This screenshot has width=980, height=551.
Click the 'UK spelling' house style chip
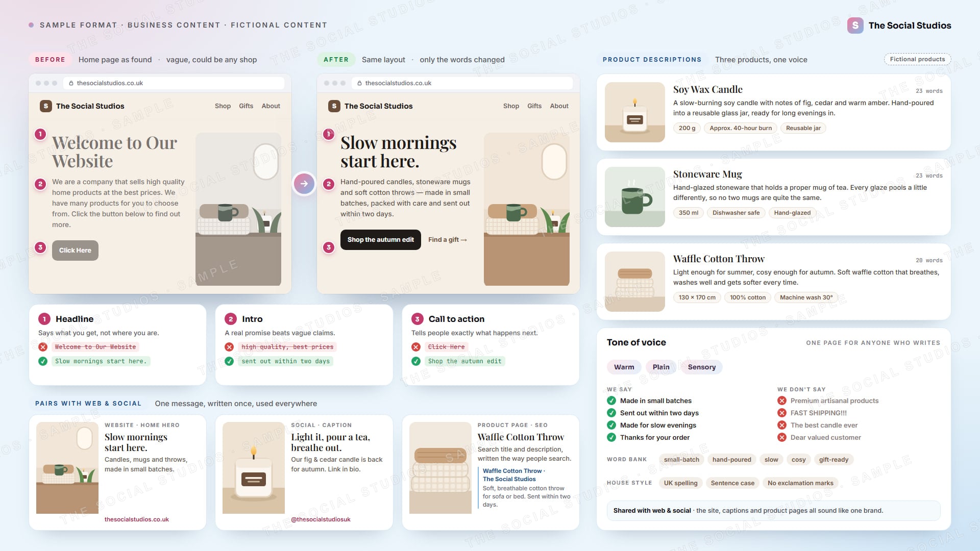click(680, 483)
